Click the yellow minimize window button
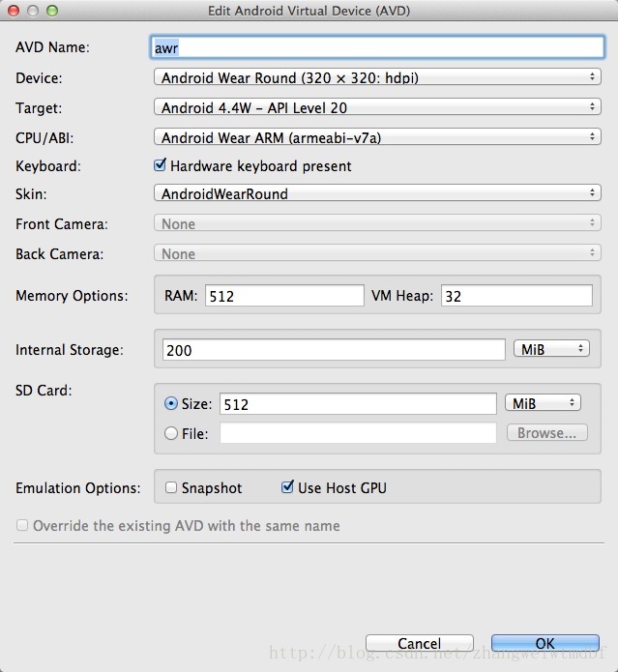618x672 pixels. 33,11
